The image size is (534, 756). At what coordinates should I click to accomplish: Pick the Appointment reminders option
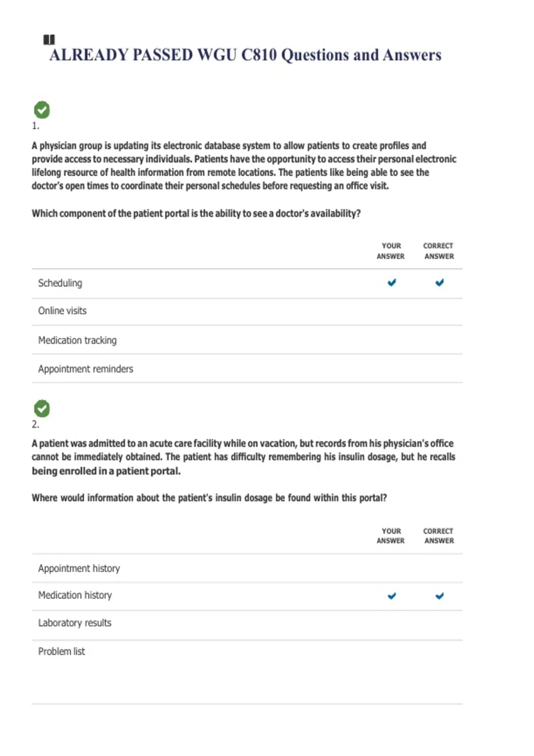click(x=85, y=369)
